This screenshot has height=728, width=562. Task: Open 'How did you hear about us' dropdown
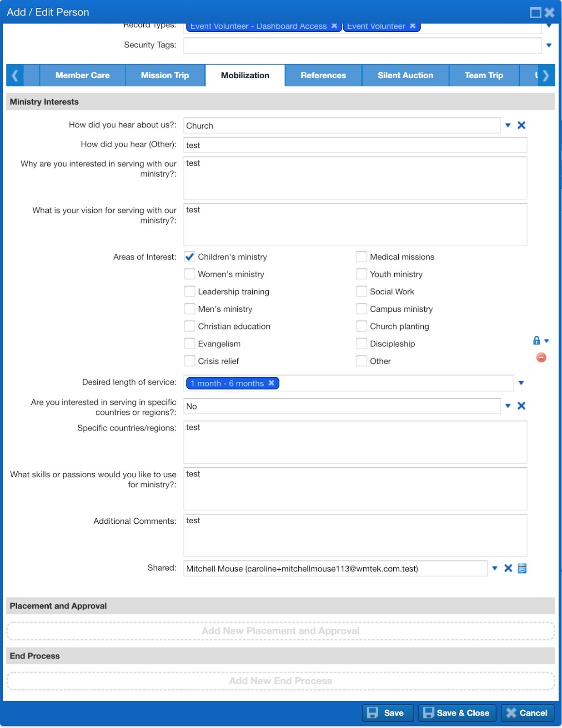508,125
